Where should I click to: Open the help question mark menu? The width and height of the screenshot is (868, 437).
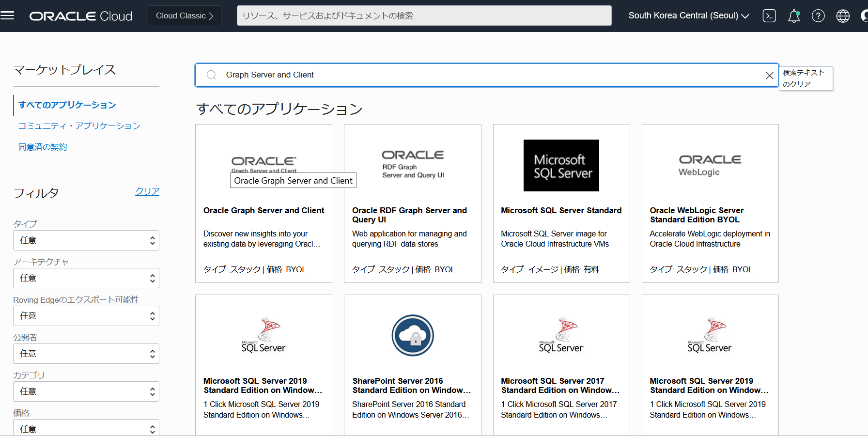click(x=818, y=16)
